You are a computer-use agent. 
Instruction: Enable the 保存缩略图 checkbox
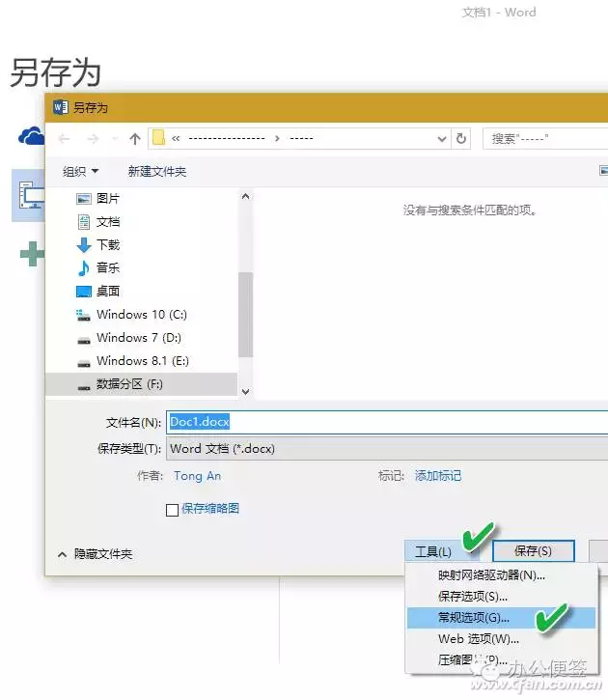coord(172,510)
